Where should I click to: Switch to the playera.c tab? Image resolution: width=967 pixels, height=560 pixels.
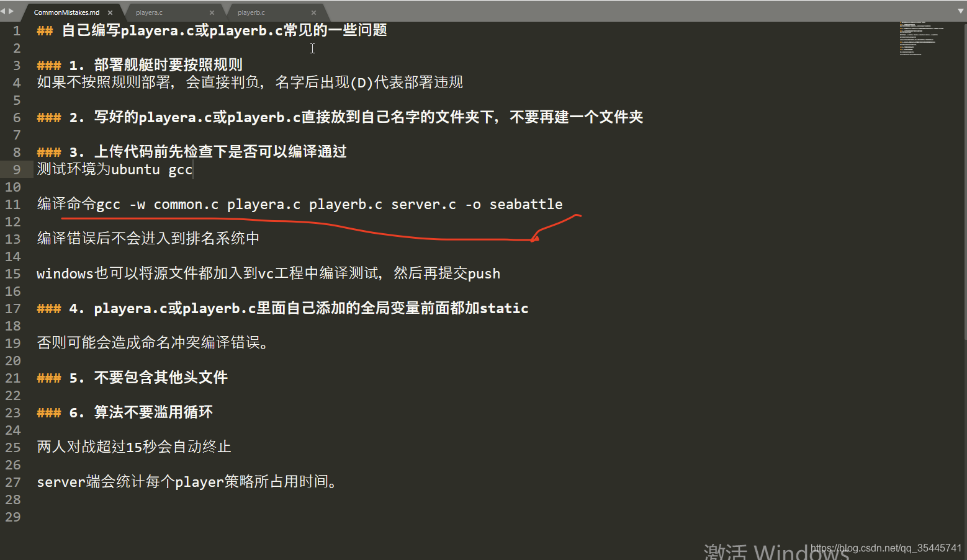tap(149, 12)
